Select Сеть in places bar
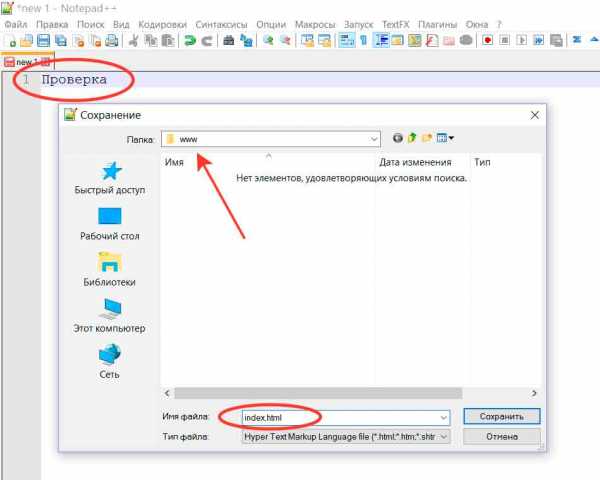The image size is (600, 480). click(109, 361)
